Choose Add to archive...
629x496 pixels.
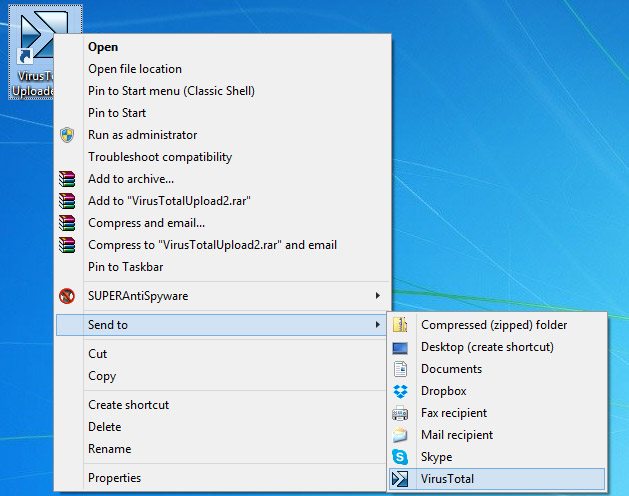click(222, 179)
